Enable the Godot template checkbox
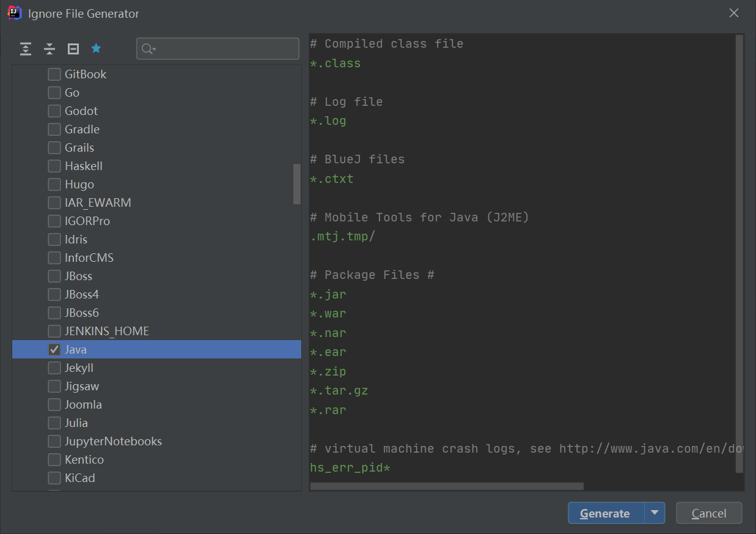 tap(54, 111)
